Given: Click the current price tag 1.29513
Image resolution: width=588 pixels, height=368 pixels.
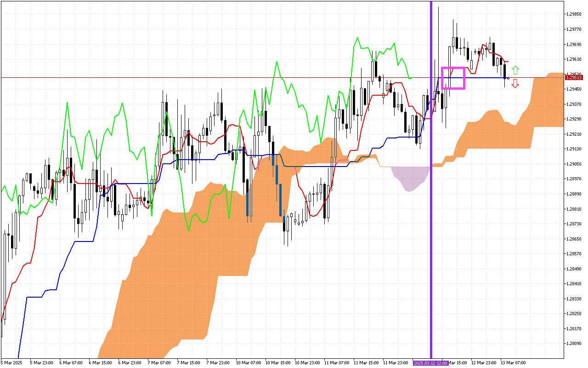Looking at the screenshot, I should tap(573, 78).
